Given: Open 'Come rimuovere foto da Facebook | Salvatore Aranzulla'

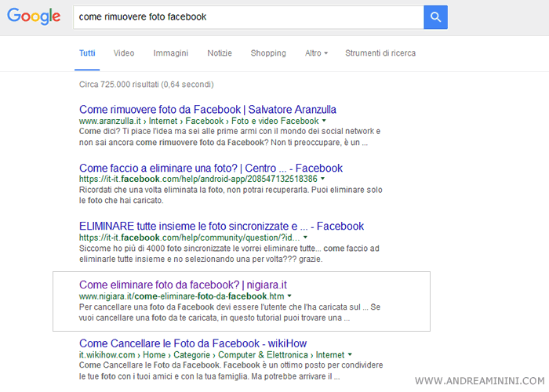Looking at the screenshot, I should [x=208, y=110].
